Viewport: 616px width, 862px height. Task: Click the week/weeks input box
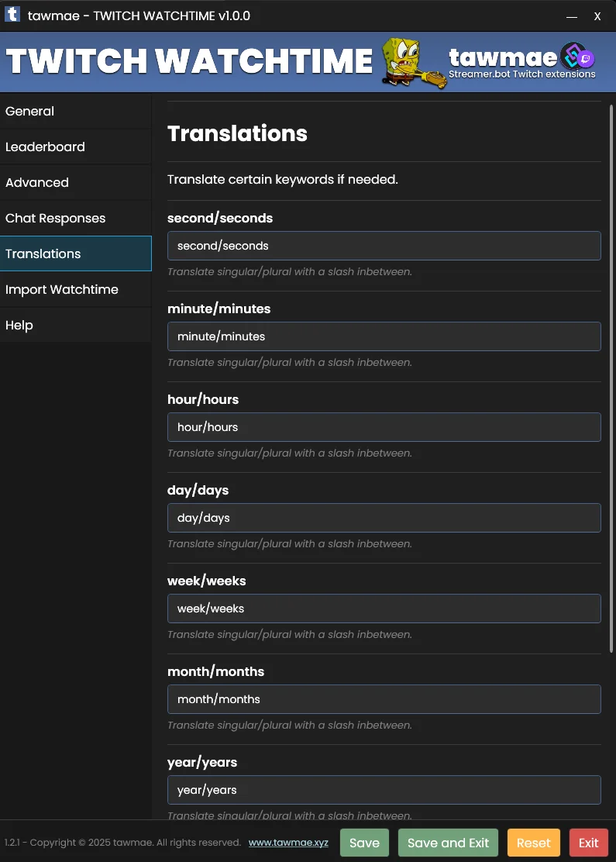point(384,609)
